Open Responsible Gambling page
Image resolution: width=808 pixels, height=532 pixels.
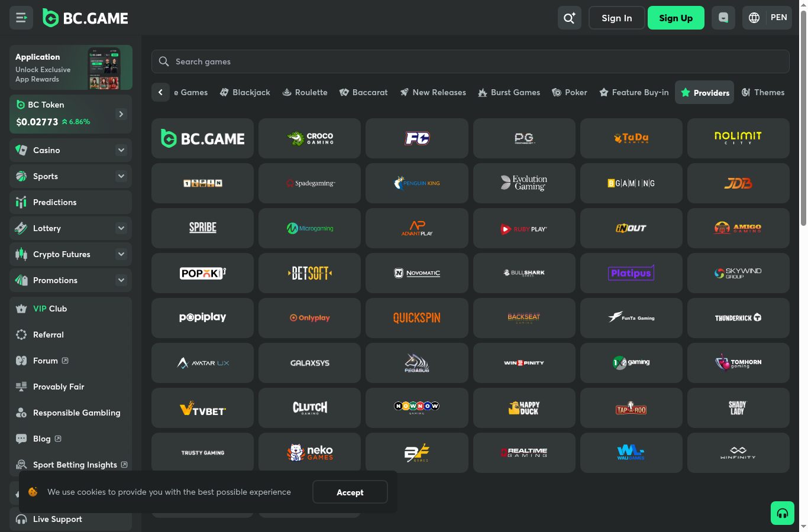click(x=70, y=413)
